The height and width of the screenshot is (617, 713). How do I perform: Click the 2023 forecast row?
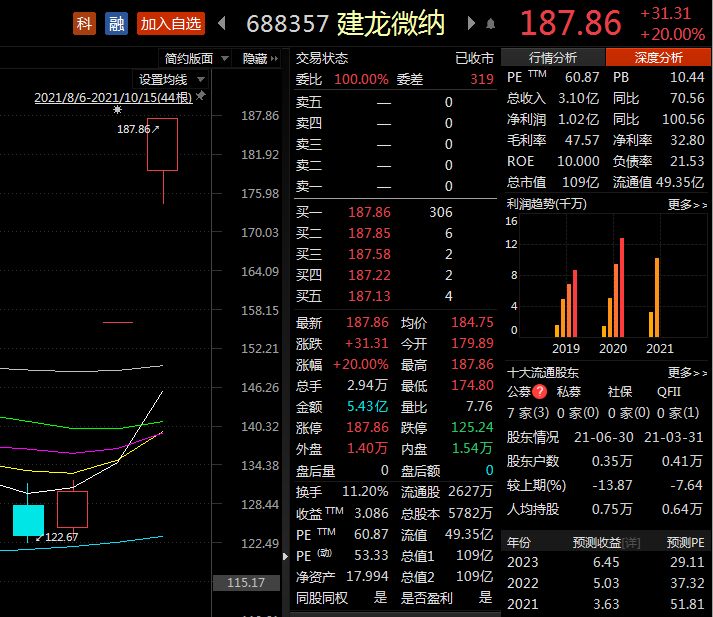(606, 562)
